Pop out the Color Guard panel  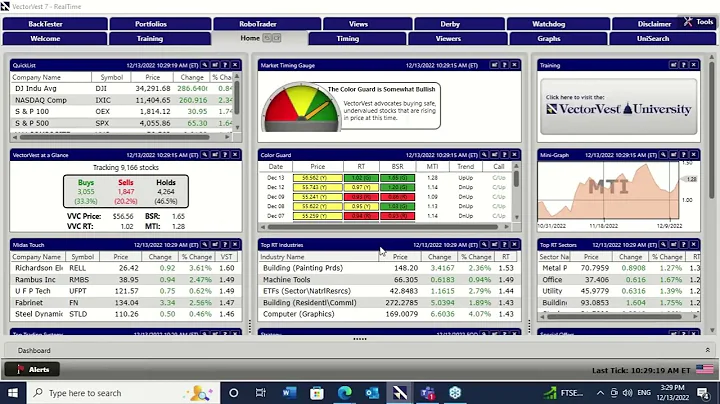point(494,155)
